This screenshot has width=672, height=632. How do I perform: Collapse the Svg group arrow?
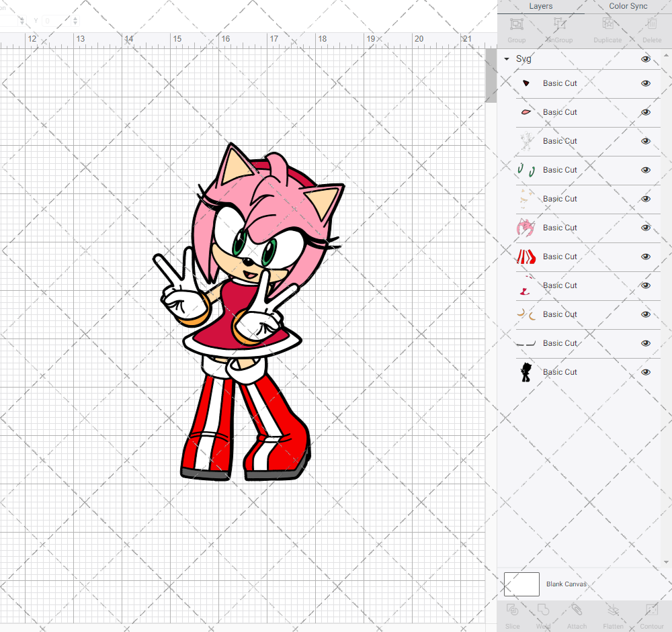point(507,59)
